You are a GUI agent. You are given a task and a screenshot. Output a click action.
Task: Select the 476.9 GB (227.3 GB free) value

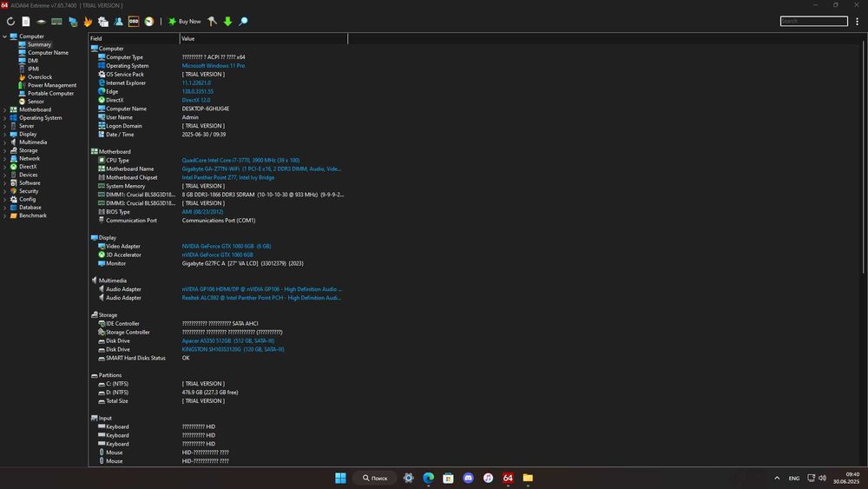click(x=210, y=393)
